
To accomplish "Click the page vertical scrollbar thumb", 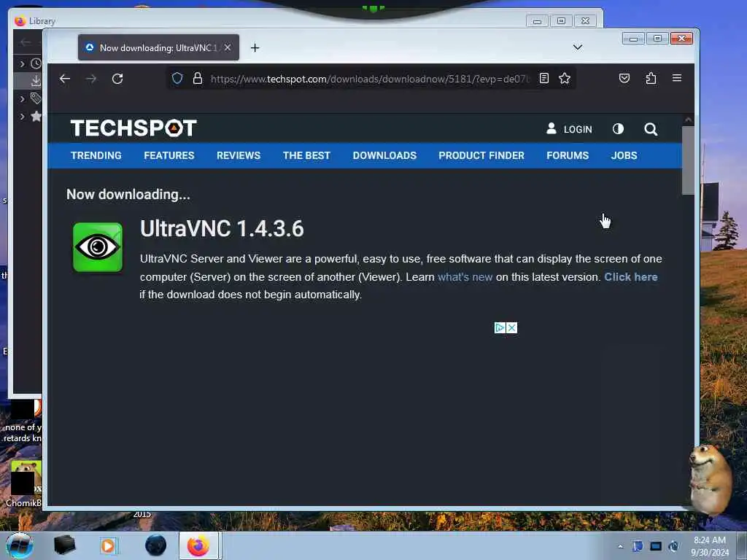I will pyautogui.click(x=688, y=160).
